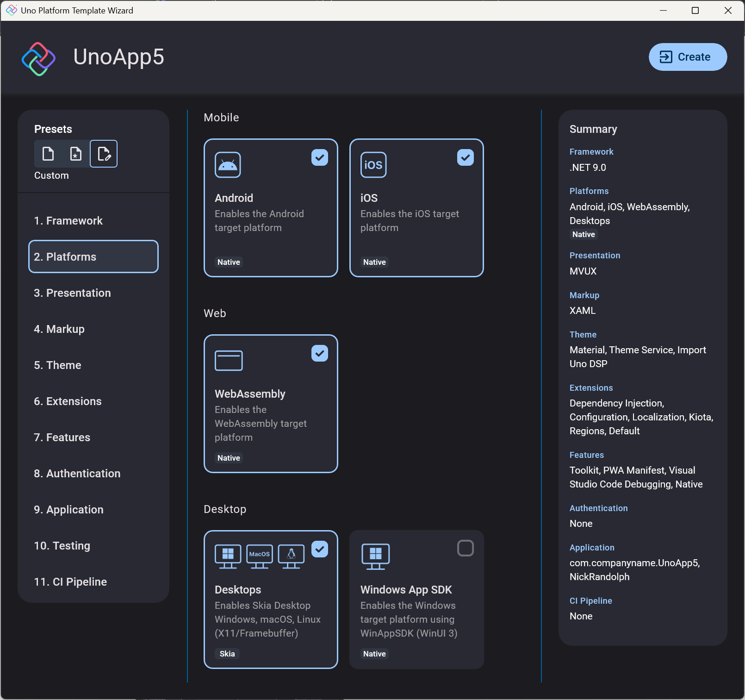This screenshot has height=700, width=745.
Task: Click the WebAssembly browser window icon
Action: click(229, 361)
